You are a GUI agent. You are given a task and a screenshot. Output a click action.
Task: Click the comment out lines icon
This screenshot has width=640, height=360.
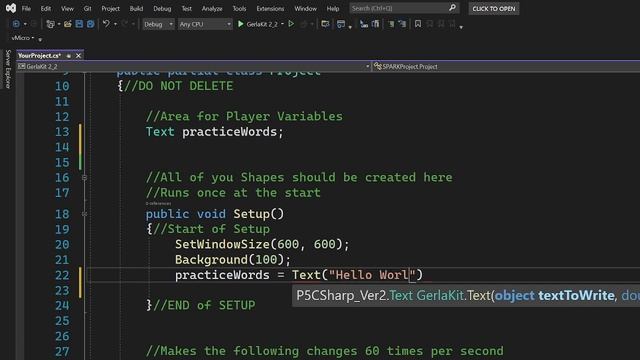pyautogui.click(x=391, y=24)
